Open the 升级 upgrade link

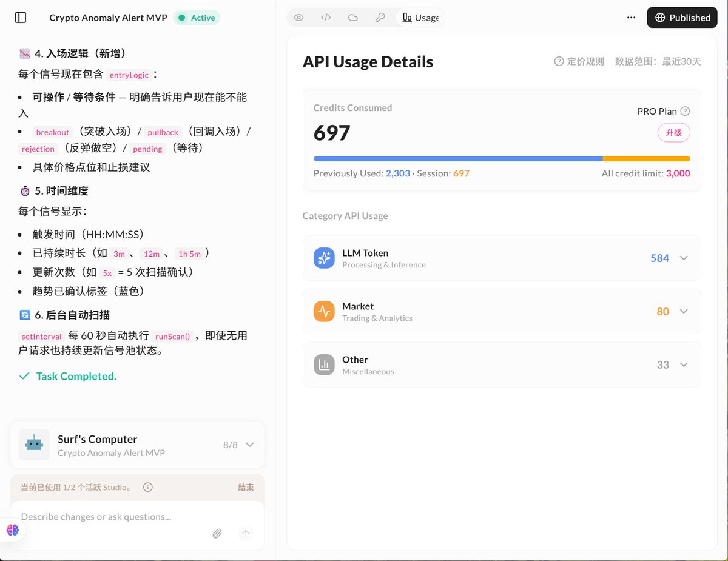click(673, 132)
